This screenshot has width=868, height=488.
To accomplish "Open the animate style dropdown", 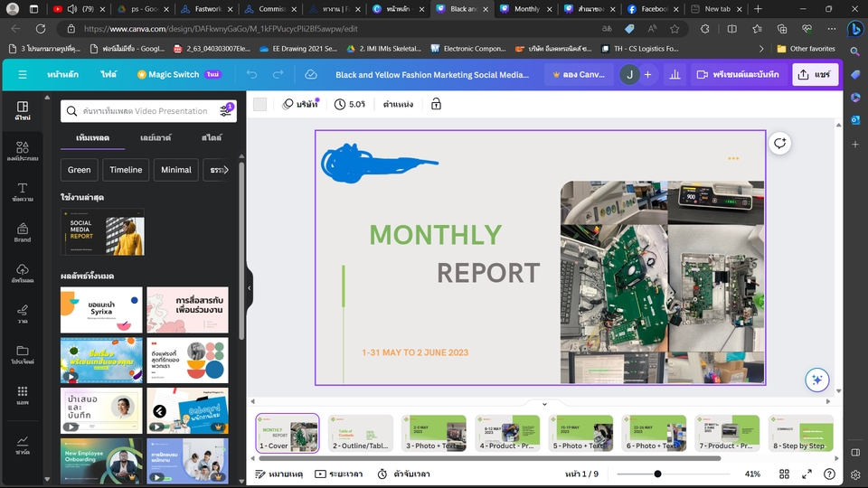I will [300, 104].
